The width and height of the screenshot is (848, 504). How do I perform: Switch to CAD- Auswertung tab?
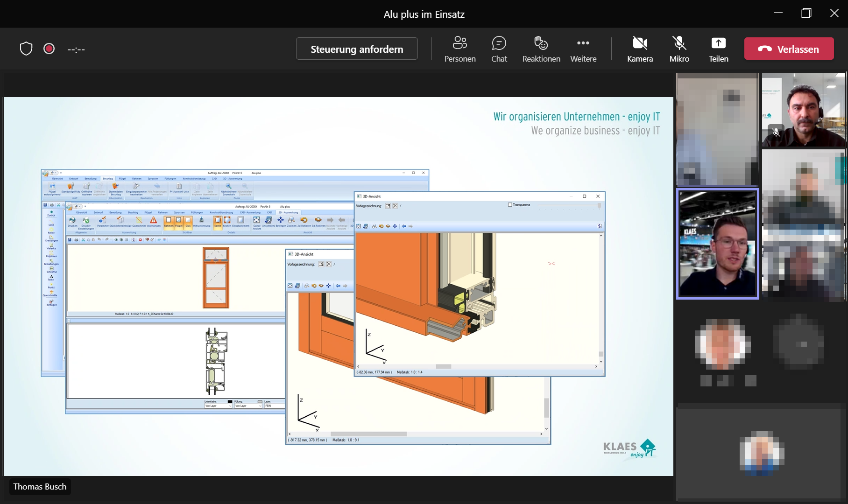click(250, 212)
